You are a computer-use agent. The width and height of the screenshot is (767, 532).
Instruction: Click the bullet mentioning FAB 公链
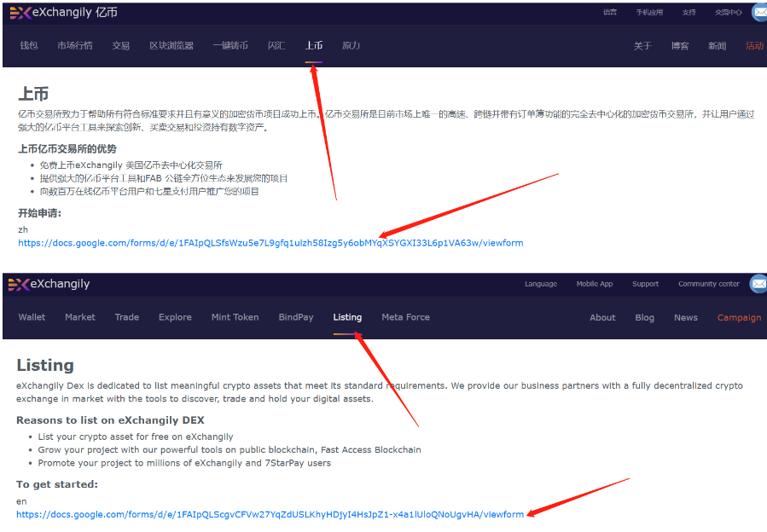click(164, 178)
